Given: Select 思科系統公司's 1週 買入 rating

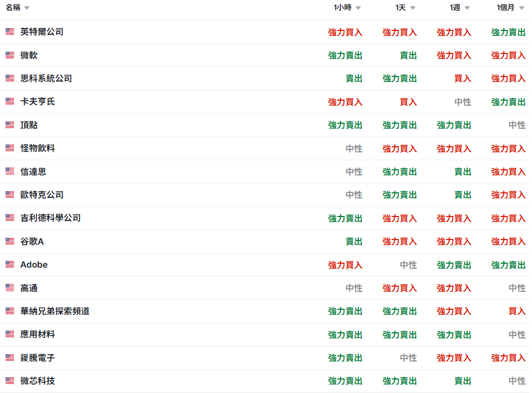Looking at the screenshot, I should [x=462, y=79].
